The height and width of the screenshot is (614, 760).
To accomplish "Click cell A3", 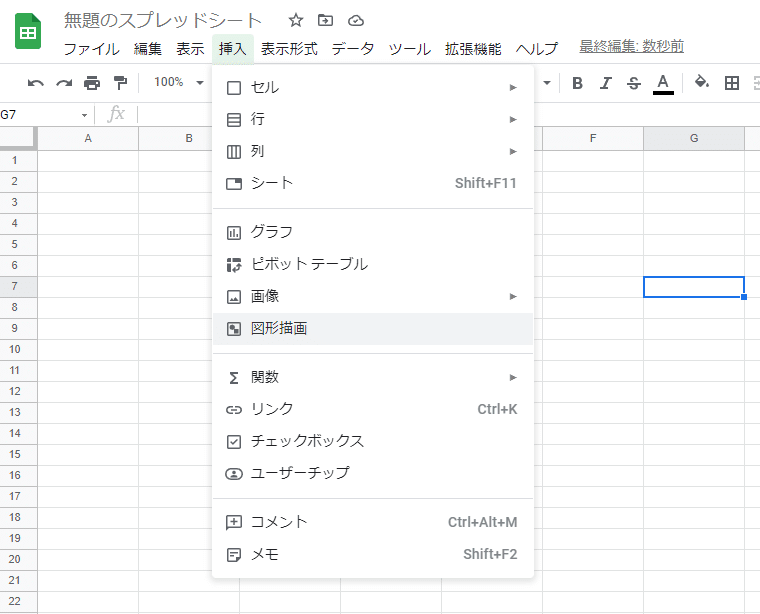I will (x=88, y=203).
